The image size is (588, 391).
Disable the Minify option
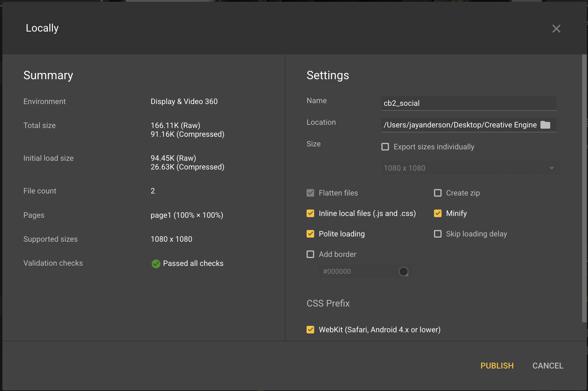[x=437, y=213]
